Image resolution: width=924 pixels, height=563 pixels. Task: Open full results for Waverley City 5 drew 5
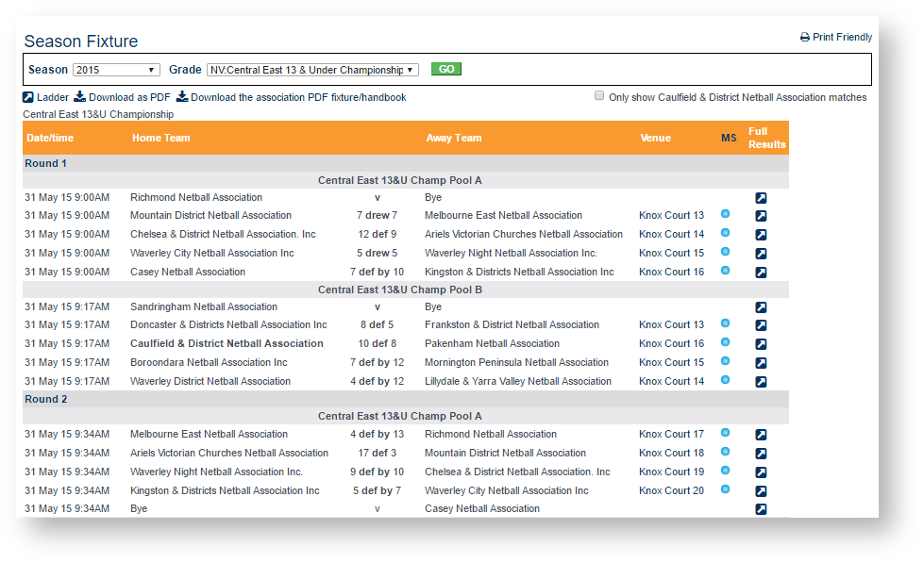[761, 254]
